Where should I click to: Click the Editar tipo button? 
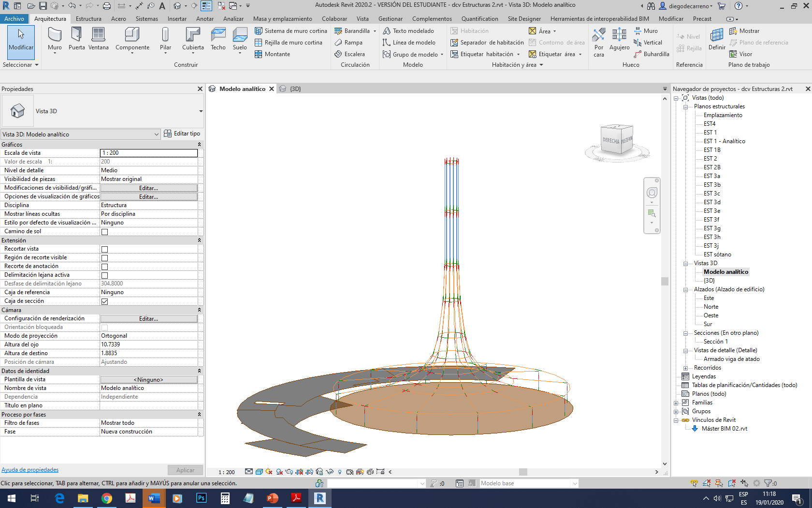pyautogui.click(x=182, y=134)
